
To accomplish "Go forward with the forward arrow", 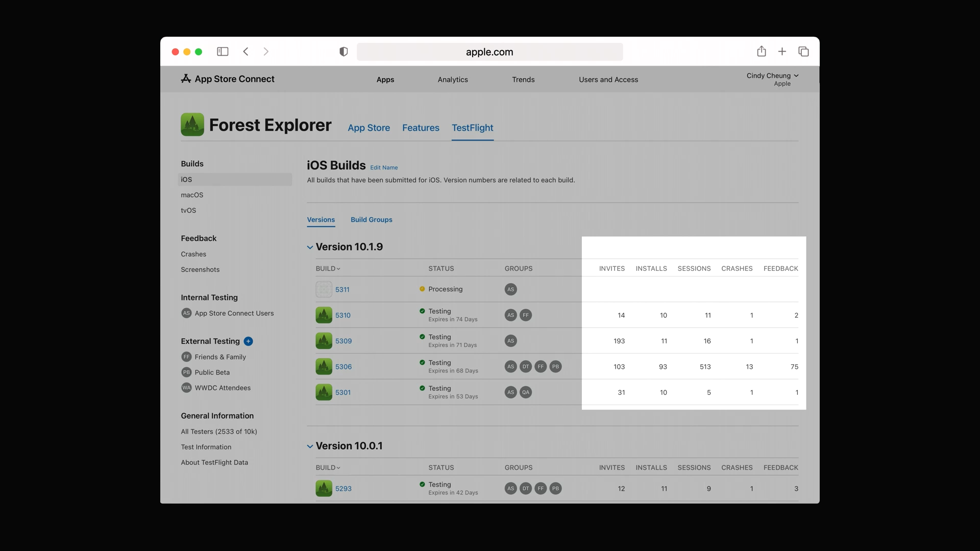I will [266, 52].
